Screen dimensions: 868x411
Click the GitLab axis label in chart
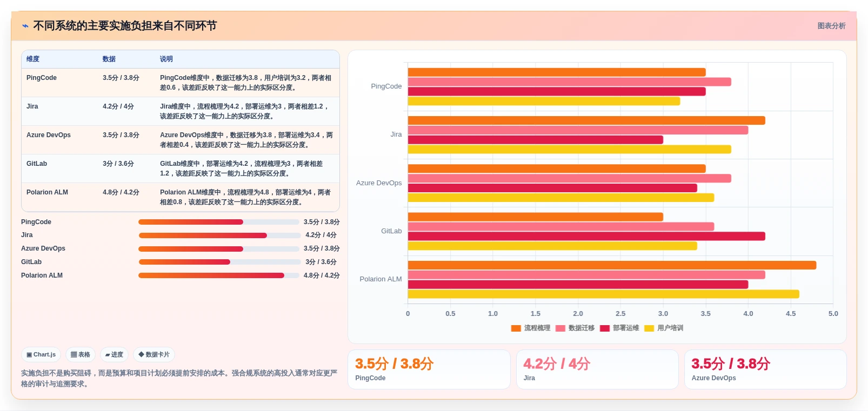(x=391, y=231)
